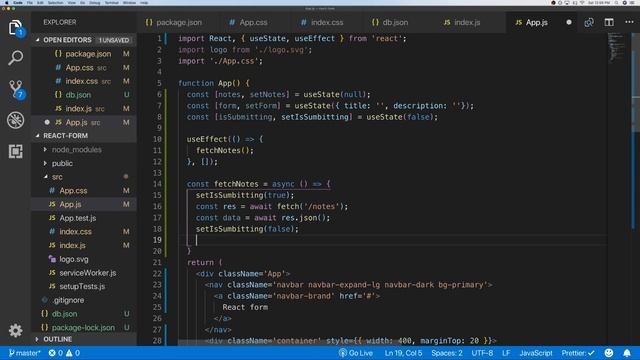The width and height of the screenshot is (640, 360).
Task: Expand the Outline section
Action: tap(84, 339)
